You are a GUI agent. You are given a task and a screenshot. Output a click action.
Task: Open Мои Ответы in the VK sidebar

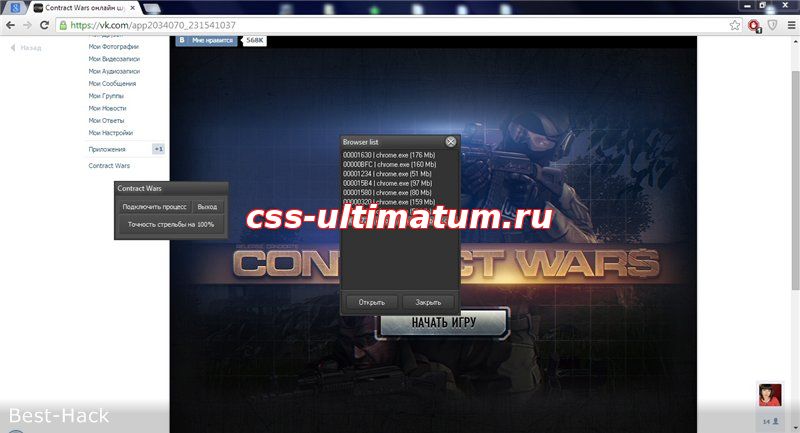point(106,120)
